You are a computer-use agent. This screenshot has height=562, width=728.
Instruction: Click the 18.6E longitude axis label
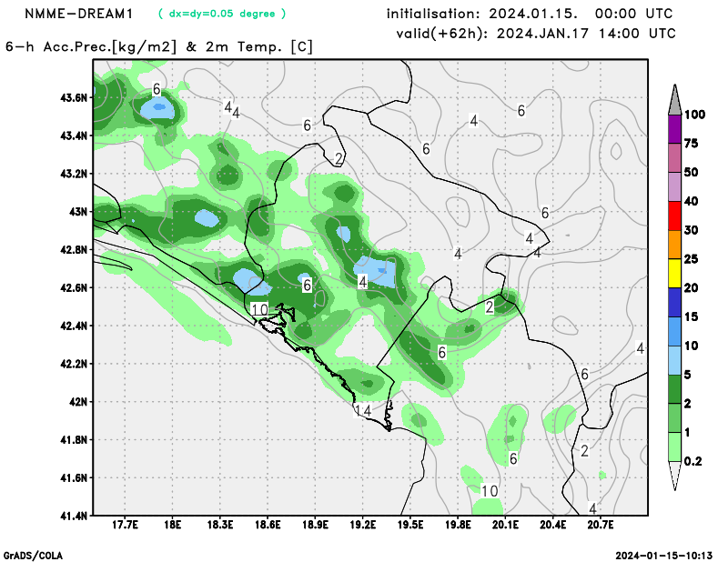268,525
